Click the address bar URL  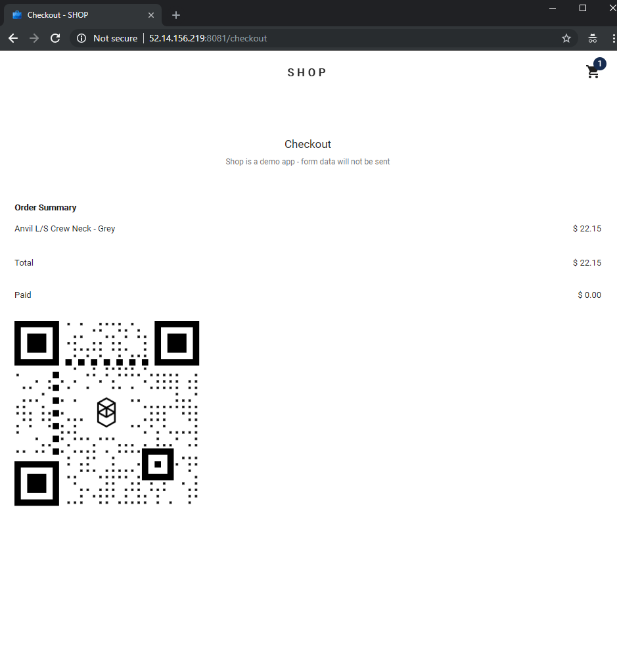point(208,38)
